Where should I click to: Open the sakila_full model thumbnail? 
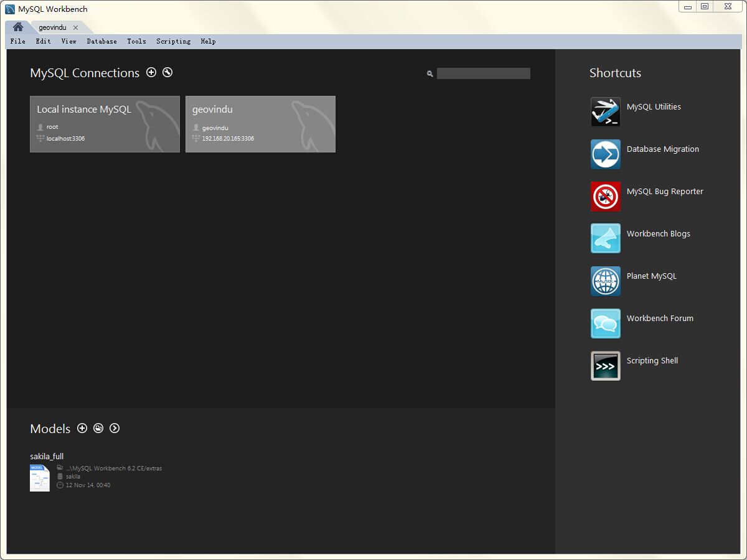[x=40, y=478]
